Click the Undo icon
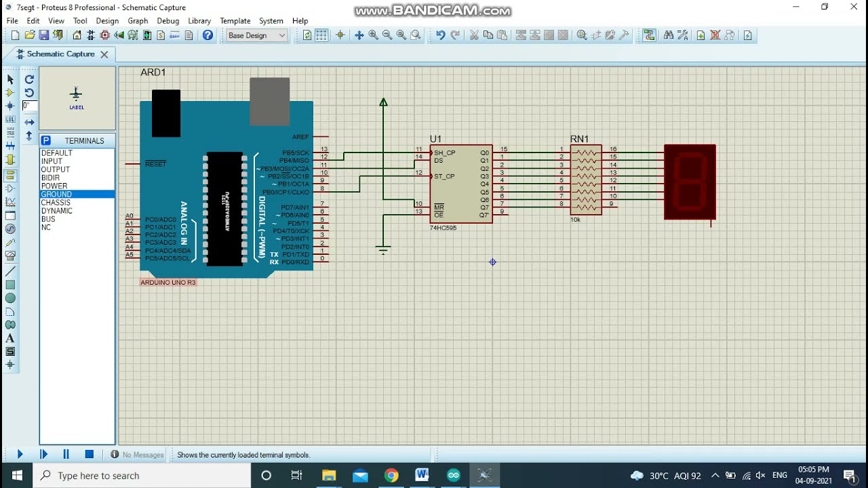 pyautogui.click(x=440, y=35)
